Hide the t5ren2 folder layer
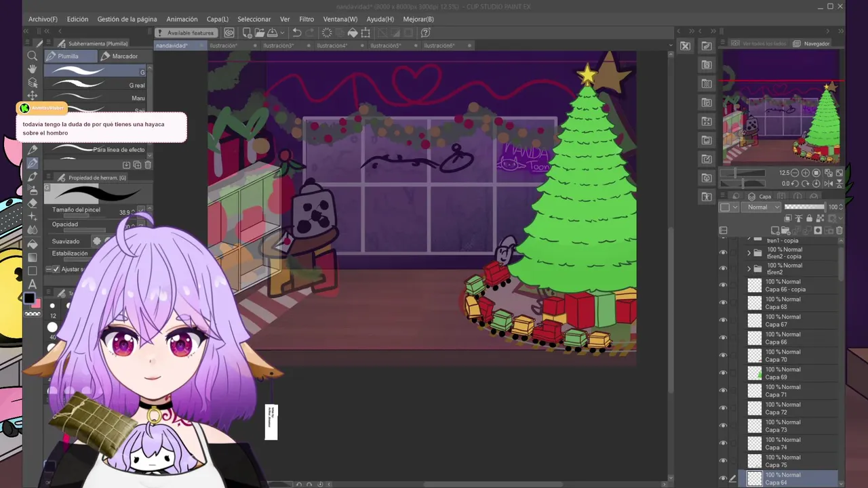Viewport: 868px width, 488px height. pos(723,268)
